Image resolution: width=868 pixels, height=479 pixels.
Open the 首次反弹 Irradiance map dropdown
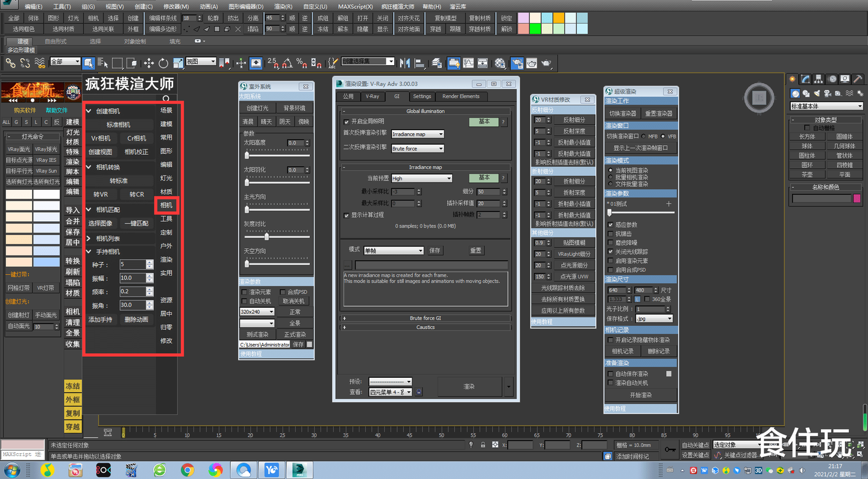418,134
